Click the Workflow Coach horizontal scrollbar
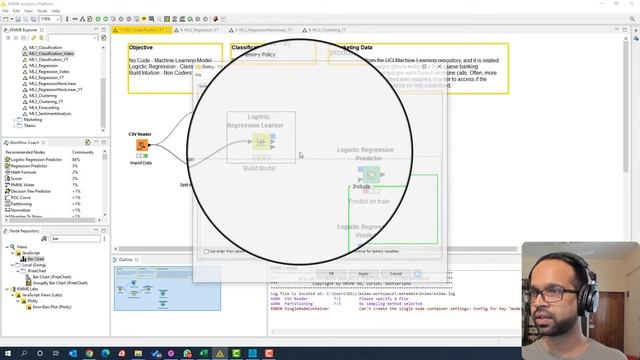 (51, 220)
